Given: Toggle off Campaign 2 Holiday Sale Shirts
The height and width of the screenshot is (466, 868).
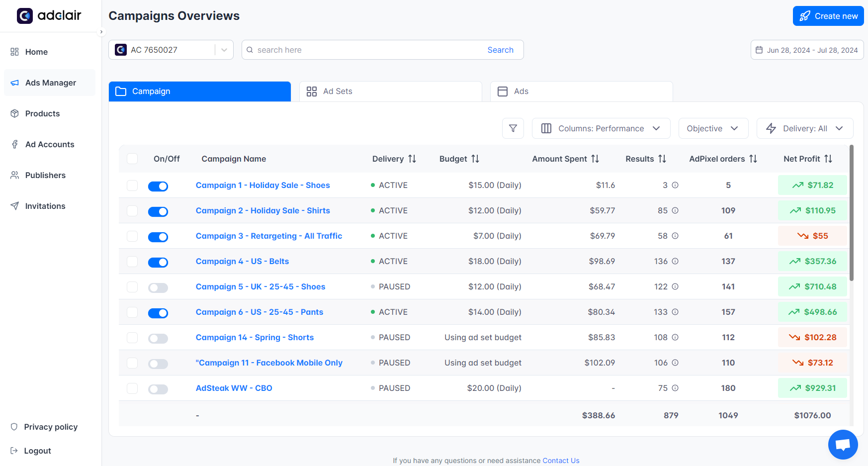Looking at the screenshot, I should coord(158,211).
